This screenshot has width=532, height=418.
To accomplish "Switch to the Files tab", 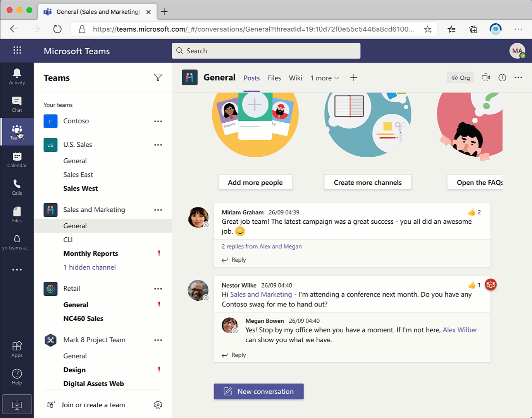I will [274, 78].
